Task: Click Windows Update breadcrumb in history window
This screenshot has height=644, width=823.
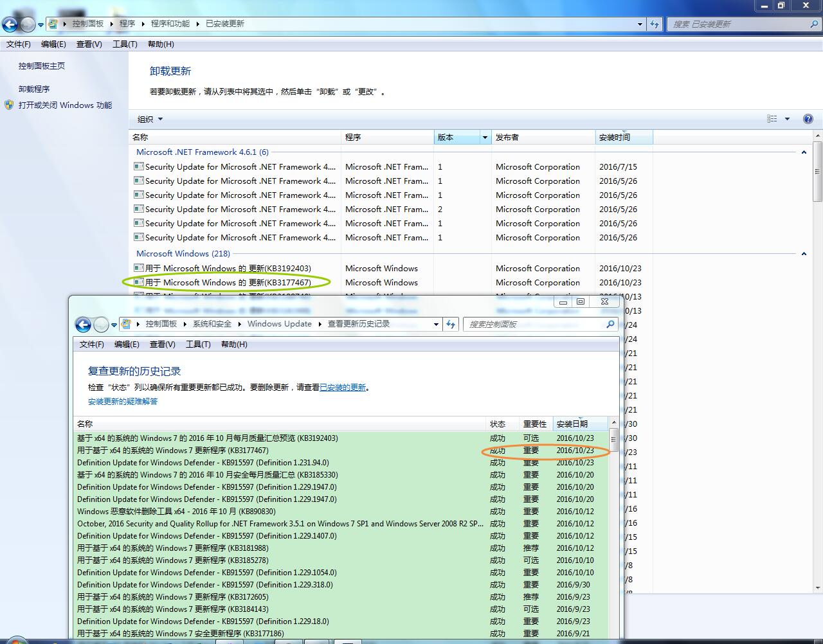Action: (x=280, y=324)
